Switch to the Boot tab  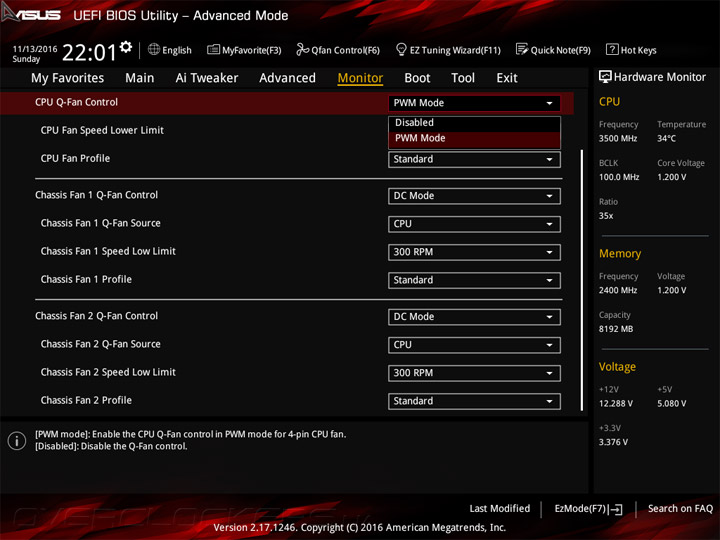click(417, 78)
